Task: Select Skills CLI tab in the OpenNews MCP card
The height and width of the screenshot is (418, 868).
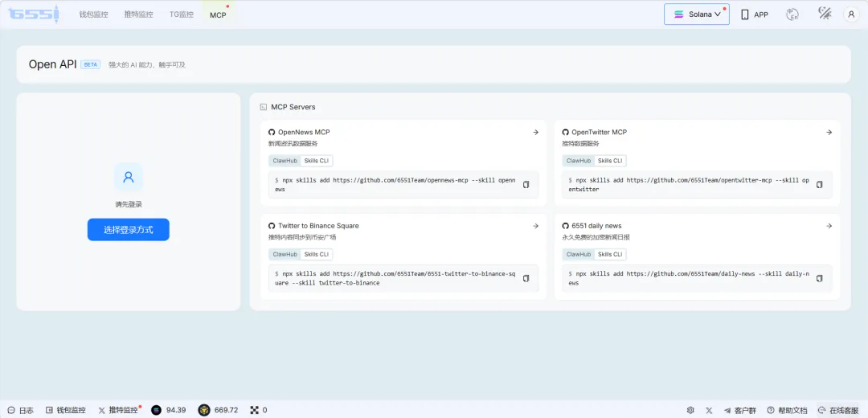Action: (317, 161)
